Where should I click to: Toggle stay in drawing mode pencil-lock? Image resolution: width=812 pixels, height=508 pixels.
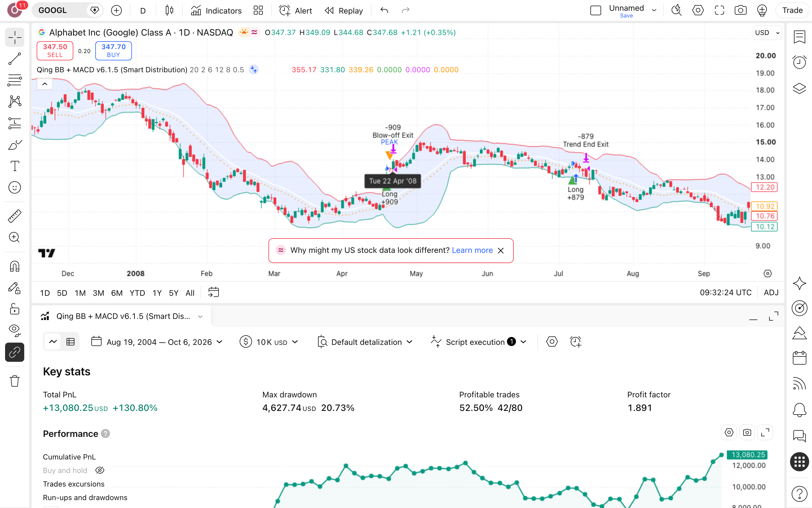[14, 288]
